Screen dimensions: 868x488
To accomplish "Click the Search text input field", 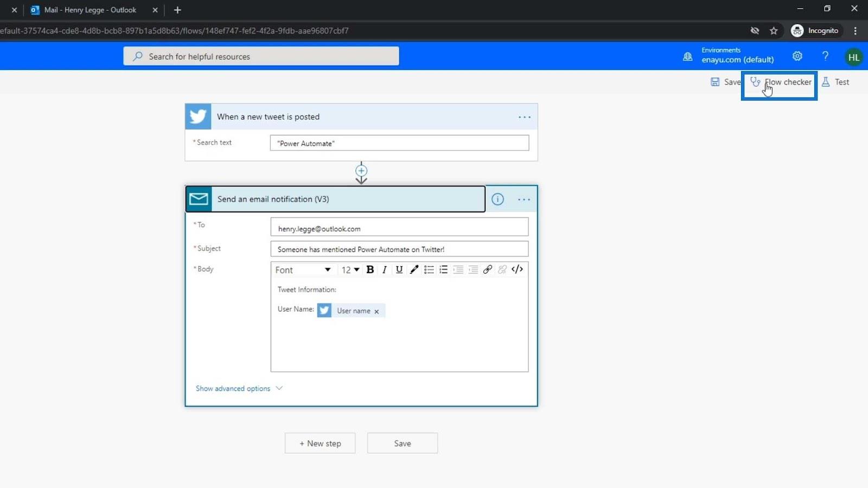I will coord(399,143).
